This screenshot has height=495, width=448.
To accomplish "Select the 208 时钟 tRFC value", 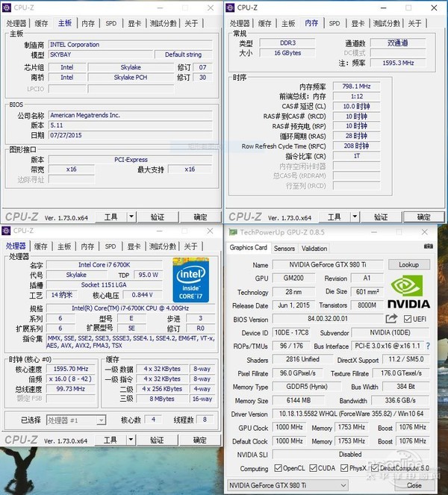I will 356,146.
